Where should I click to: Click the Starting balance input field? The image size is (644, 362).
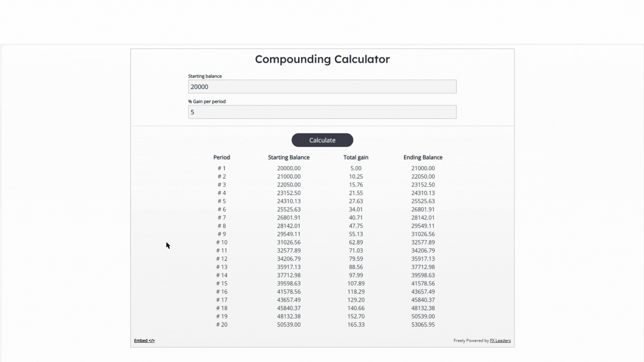point(322,87)
